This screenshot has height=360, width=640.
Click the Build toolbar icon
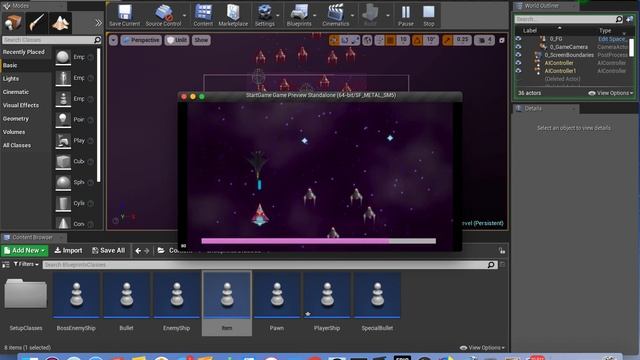click(370, 16)
